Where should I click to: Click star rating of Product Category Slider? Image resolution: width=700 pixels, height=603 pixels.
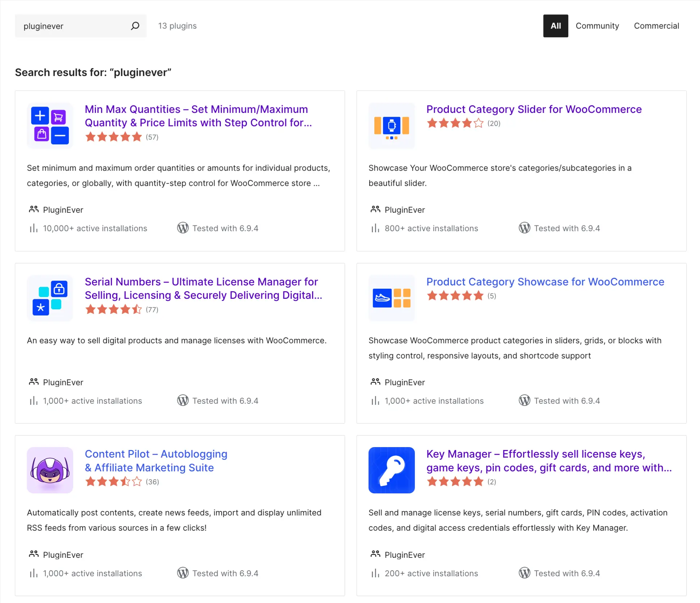point(455,123)
